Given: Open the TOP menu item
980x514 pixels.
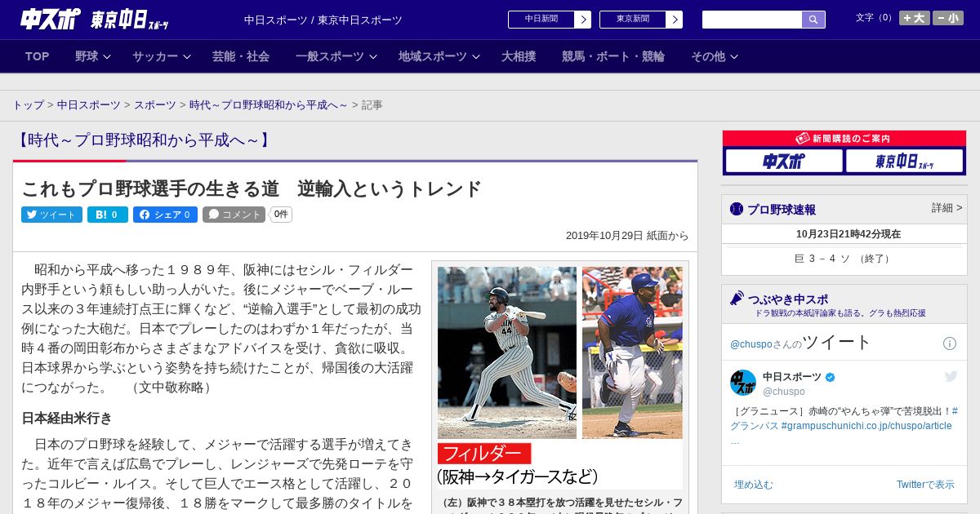Looking at the screenshot, I should tap(38, 56).
